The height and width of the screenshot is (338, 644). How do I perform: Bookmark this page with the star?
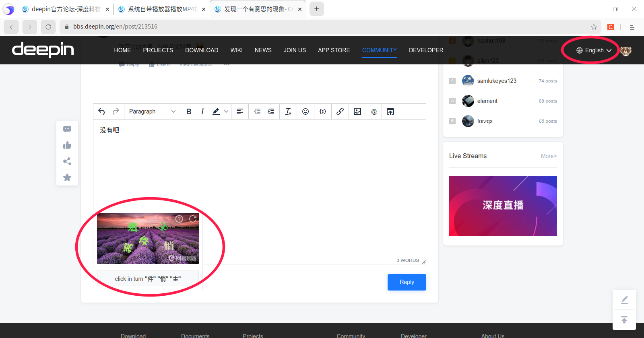[x=594, y=27]
